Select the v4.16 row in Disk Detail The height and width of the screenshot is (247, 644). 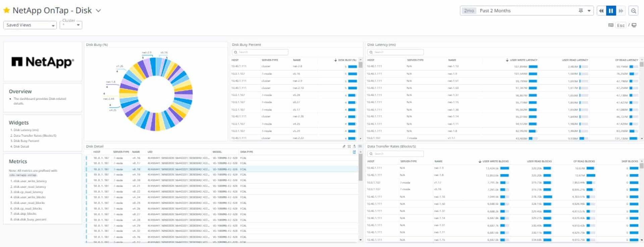[x=221, y=158]
